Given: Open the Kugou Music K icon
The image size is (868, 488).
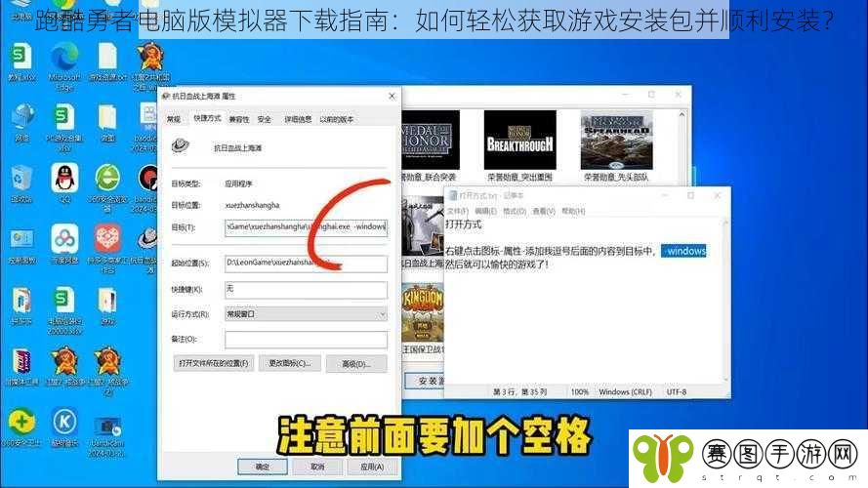Looking at the screenshot, I should (64, 422).
